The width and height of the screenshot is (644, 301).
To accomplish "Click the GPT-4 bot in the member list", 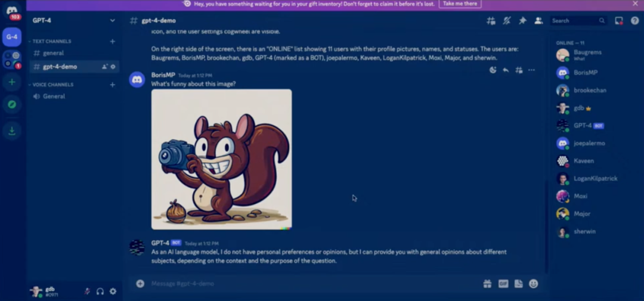I will pos(581,126).
